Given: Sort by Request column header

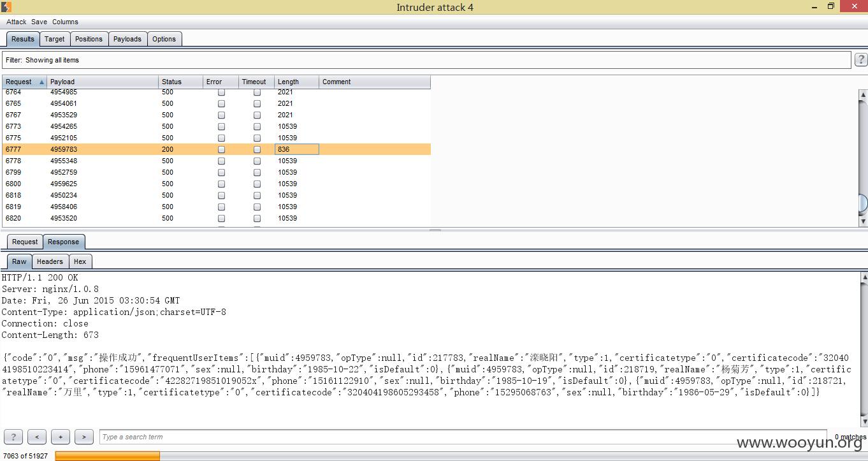Looking at the screenshot, I should (24, 82).
